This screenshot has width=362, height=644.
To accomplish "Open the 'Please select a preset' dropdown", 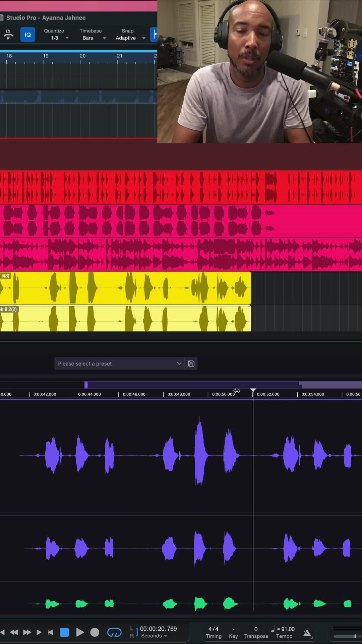I will click(120, 364).
